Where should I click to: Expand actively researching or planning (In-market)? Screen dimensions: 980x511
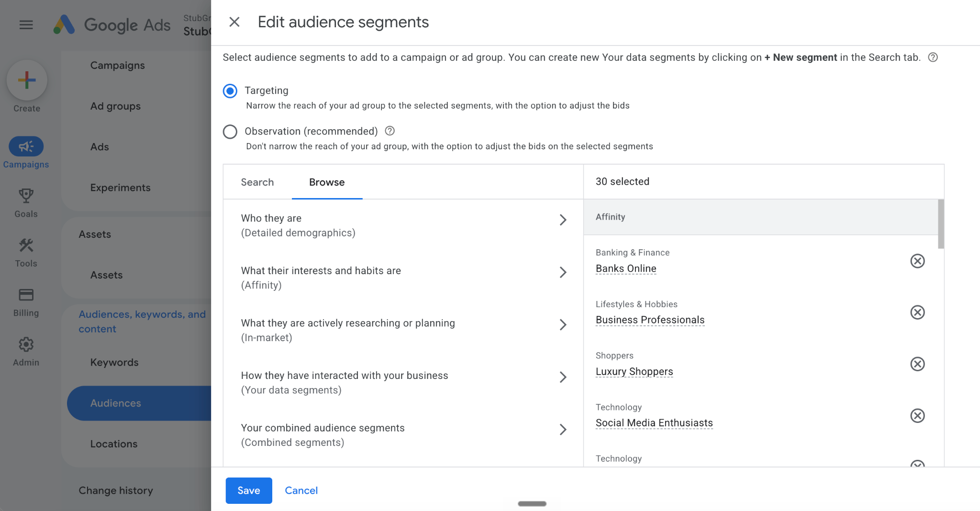click(x=403, y=330)
